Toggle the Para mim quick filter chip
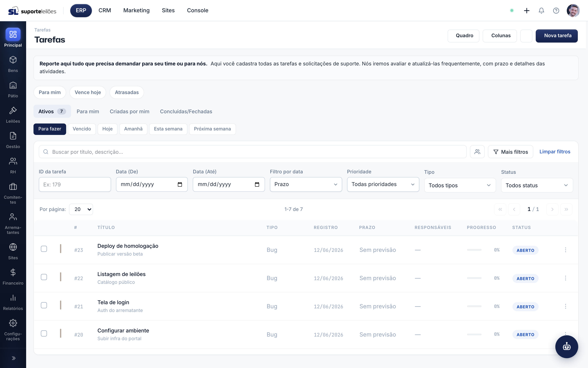The height and width of the screenshot is (368, 588). [x=50, y=92]
